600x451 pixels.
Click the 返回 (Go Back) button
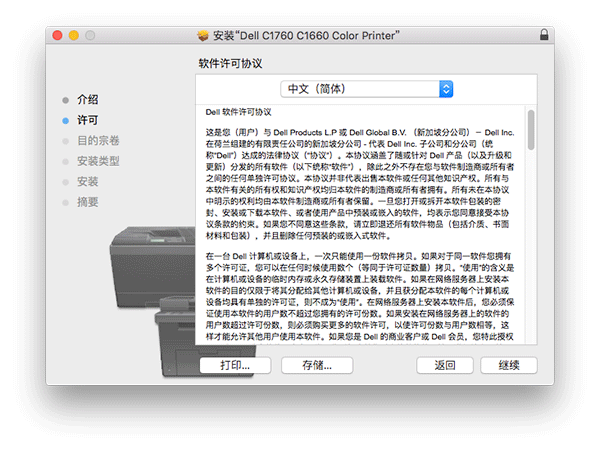click(445, 365)
